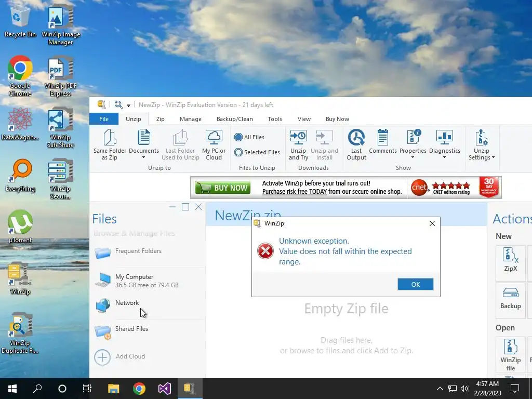Click the Documents unzip destination icon
532x399 pixels.
[x=144, y=137]
